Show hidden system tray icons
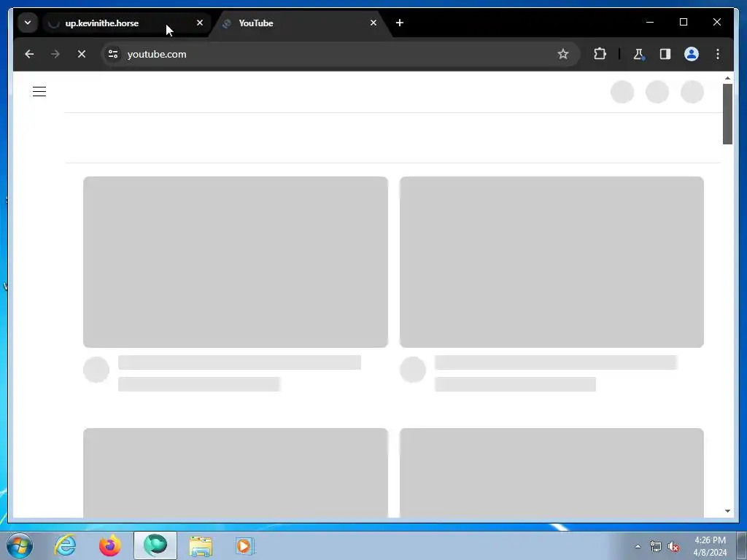 638,547
